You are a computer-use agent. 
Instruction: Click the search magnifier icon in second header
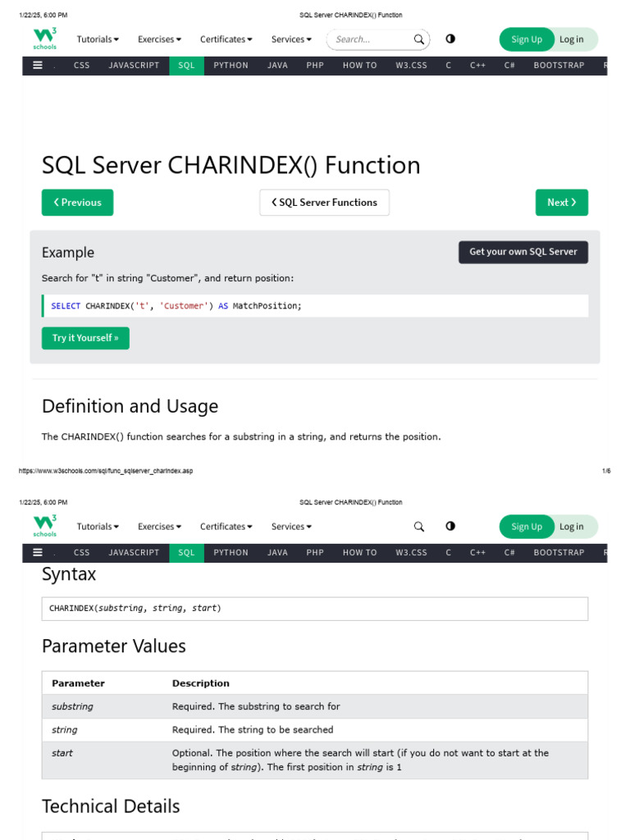point(418,527)
